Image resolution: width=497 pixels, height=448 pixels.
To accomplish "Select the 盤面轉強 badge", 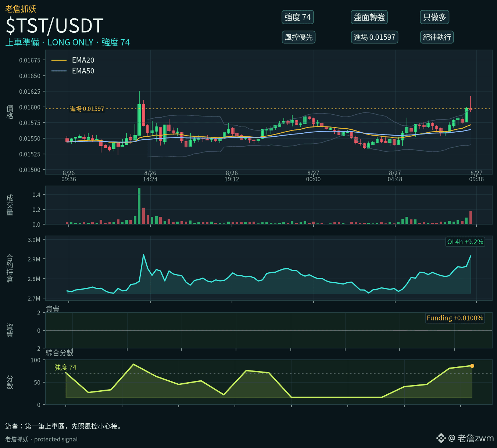I will (x=369, y=17).
